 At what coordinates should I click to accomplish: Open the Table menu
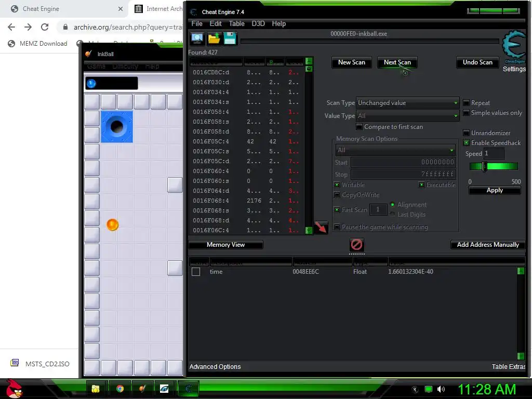236,23
